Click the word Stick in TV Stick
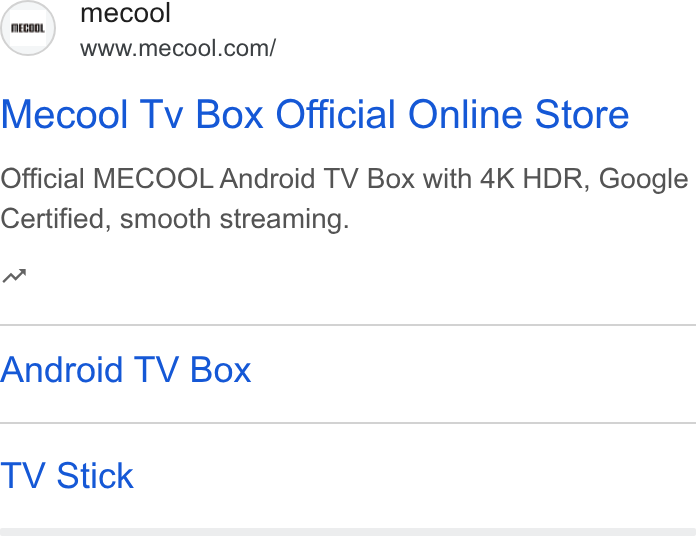Image resolution: width=696 pixels, height=536 pixels. tap(95, 476)
